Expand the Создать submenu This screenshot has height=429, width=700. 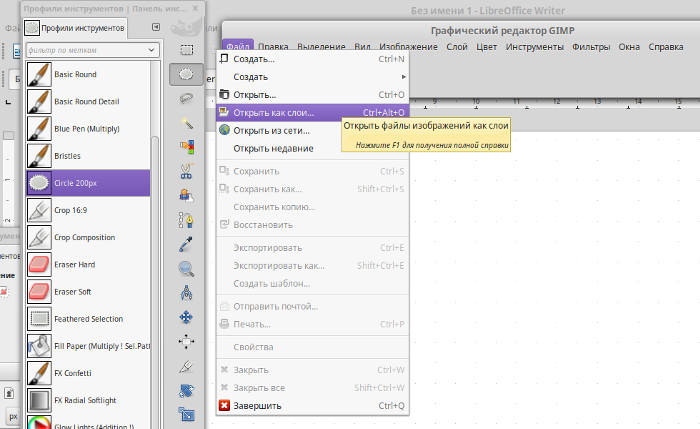(312, 77)
